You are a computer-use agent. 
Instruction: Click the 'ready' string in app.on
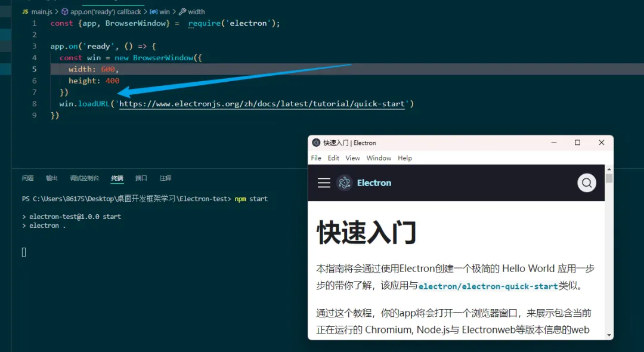click(98, 47)
